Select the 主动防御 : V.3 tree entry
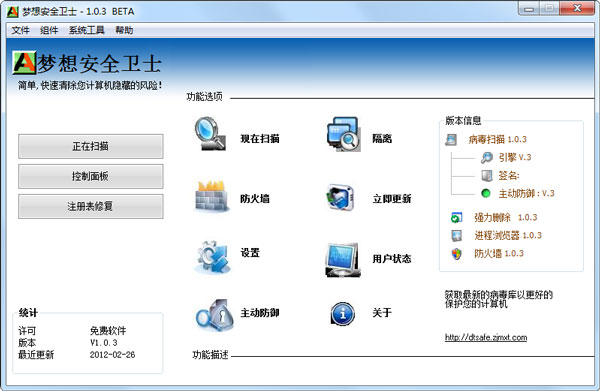600x391 pixels. (x=526, y=194)
